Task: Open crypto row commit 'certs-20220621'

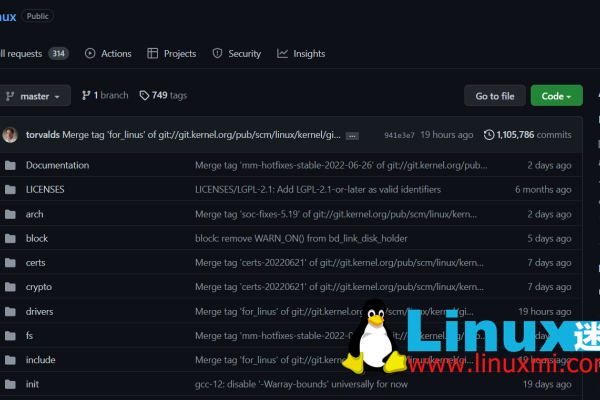Action: pyautogui.click(x=339, y=287)
